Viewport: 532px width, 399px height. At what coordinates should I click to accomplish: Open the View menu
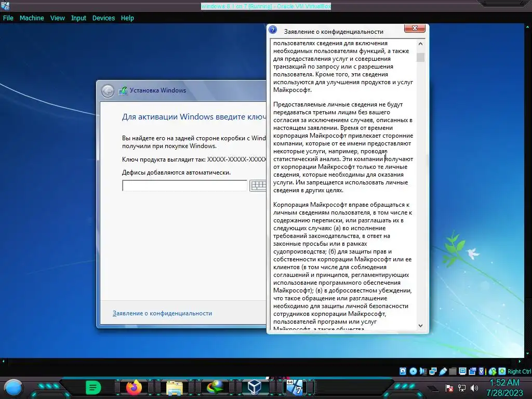tap(57, 18)
